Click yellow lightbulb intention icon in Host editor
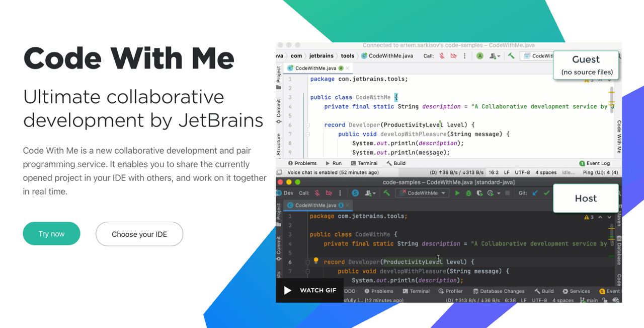The height and width of the screenshot is (328, 644). [x=316, y=261]
